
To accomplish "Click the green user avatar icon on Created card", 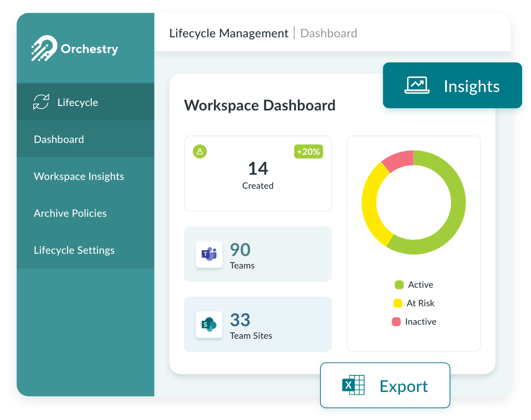I will [200, 151].
